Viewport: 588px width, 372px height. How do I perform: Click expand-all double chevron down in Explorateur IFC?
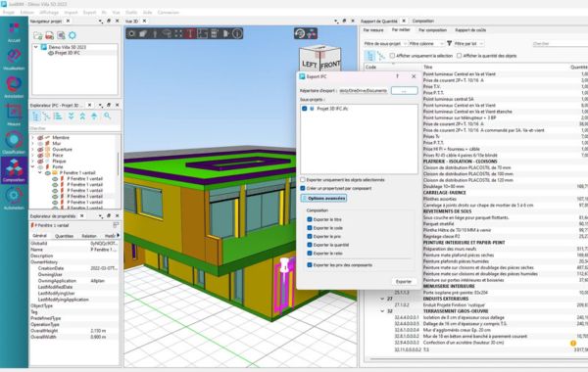tap(71, 116)
